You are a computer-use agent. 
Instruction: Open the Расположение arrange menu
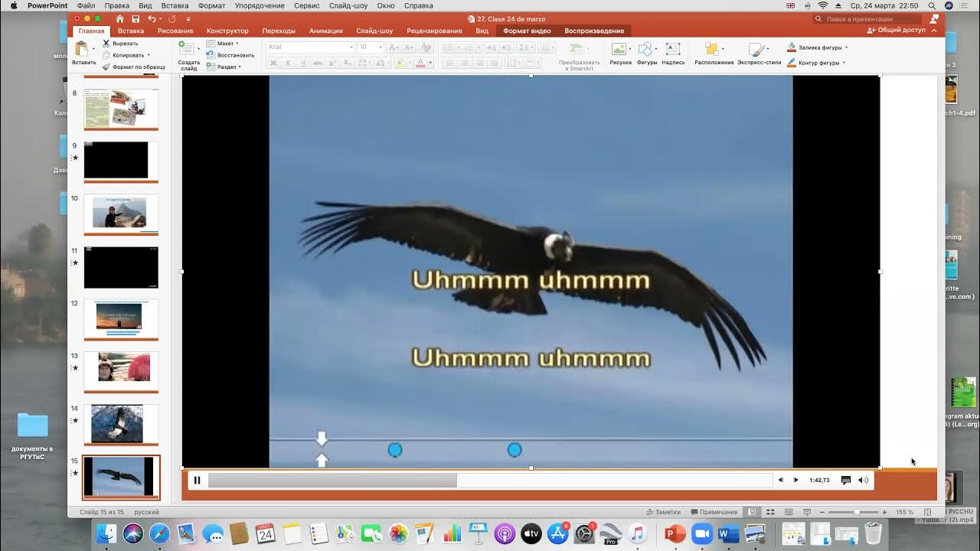click(x=714, y=54)
